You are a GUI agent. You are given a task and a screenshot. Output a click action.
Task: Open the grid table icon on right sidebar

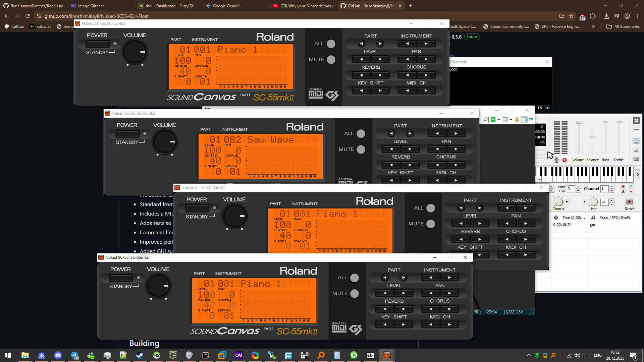point(636,159)
